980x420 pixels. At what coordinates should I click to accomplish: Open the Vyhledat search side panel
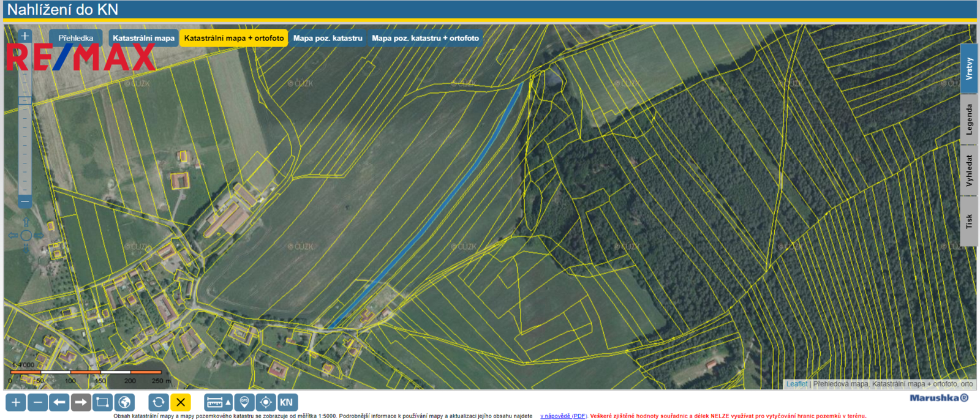(x=968, y=170)
